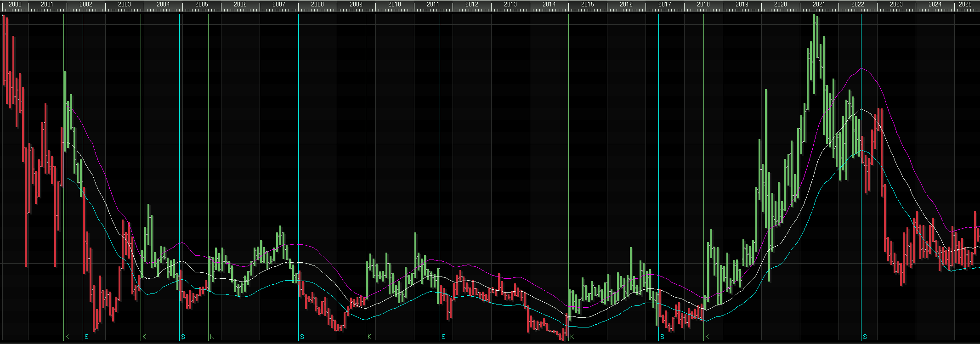Click the S marker in 2011
The width and height of the screenshot is (980, 344).
pyautogui.click(x=443, y=337)
